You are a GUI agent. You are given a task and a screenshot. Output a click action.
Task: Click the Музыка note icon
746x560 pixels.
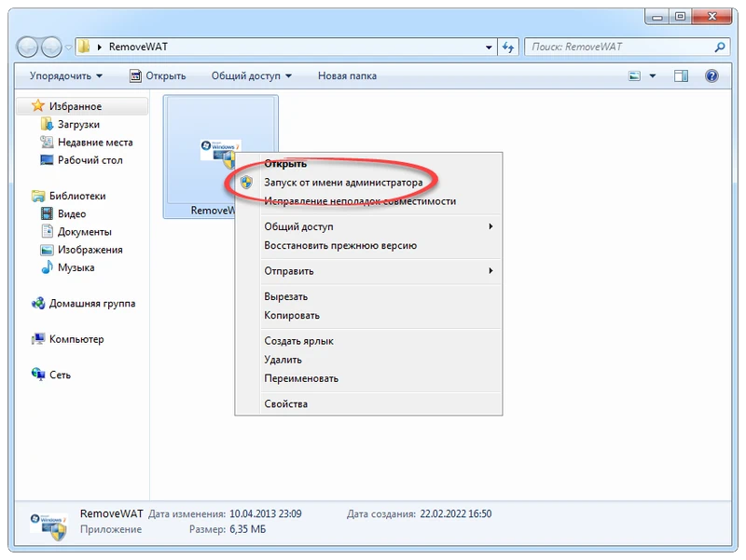(47, 267)
